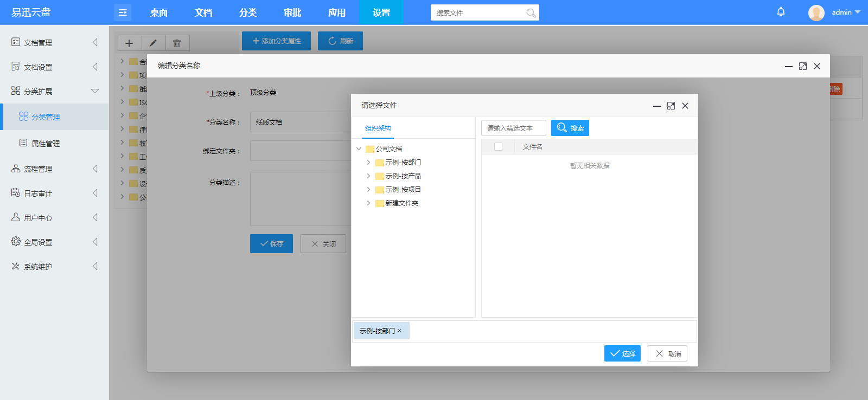The height and width of the screenshot is (400, 868).
Task: Click the 取消 button
Action: 668,353
